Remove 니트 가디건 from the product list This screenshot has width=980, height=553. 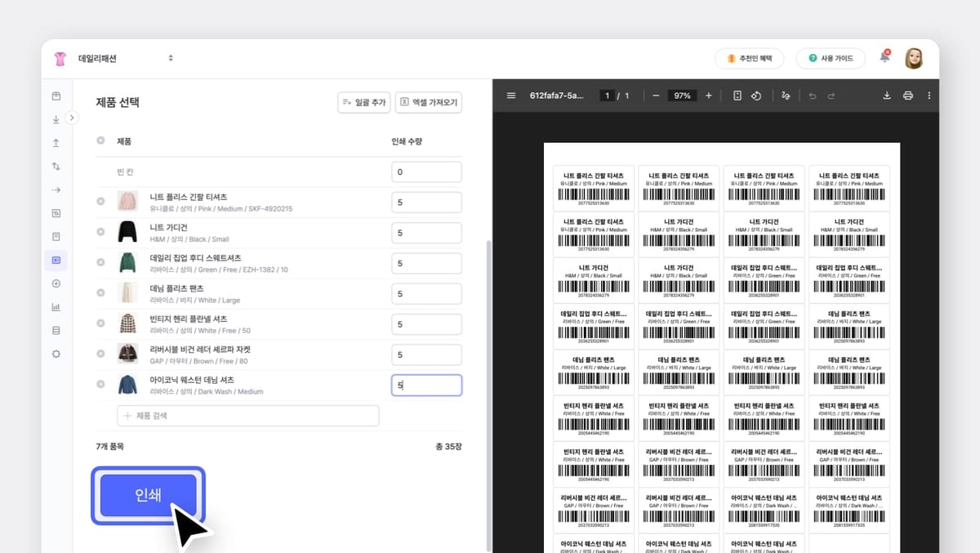click(100, 232)
